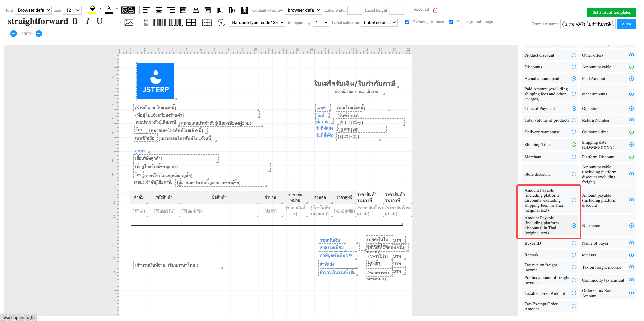Zoom out with the minus button
Viewport: 644px width, 321px height.
coord(14,33)
